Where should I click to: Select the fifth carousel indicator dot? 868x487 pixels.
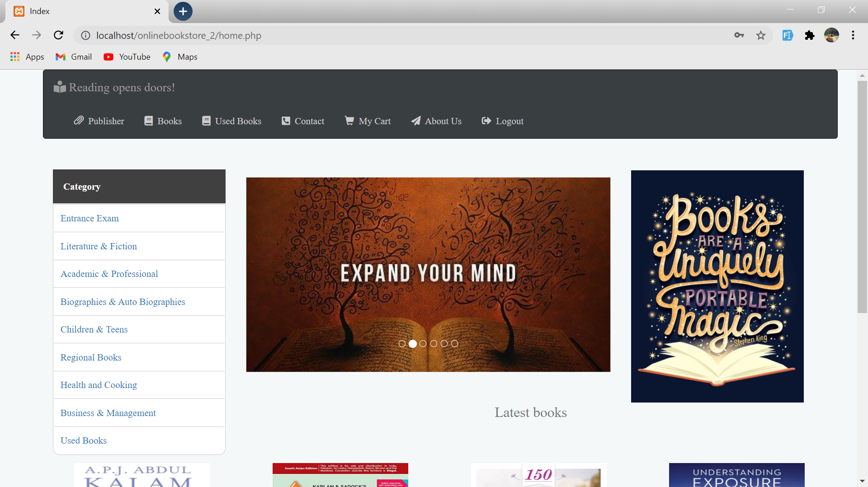(444, 343)
